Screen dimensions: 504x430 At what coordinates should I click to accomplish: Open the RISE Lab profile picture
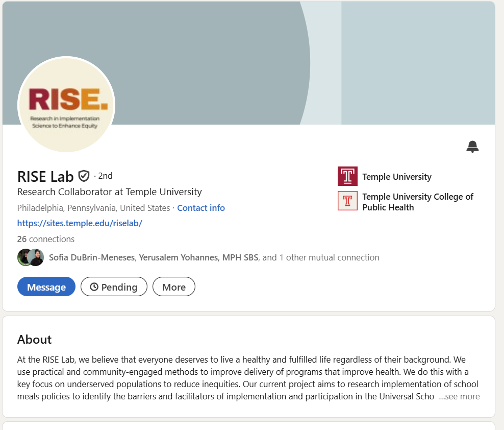click(x=66, y=105)
